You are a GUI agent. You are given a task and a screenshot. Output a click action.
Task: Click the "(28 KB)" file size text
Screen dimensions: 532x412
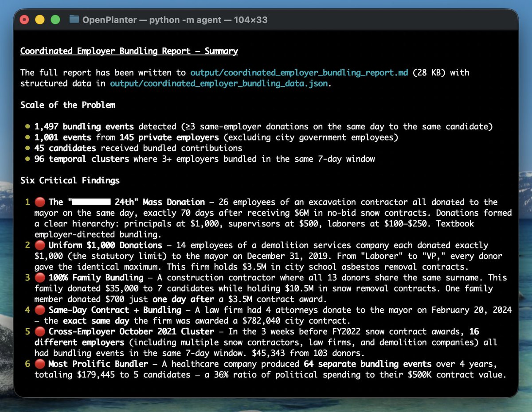430,73
